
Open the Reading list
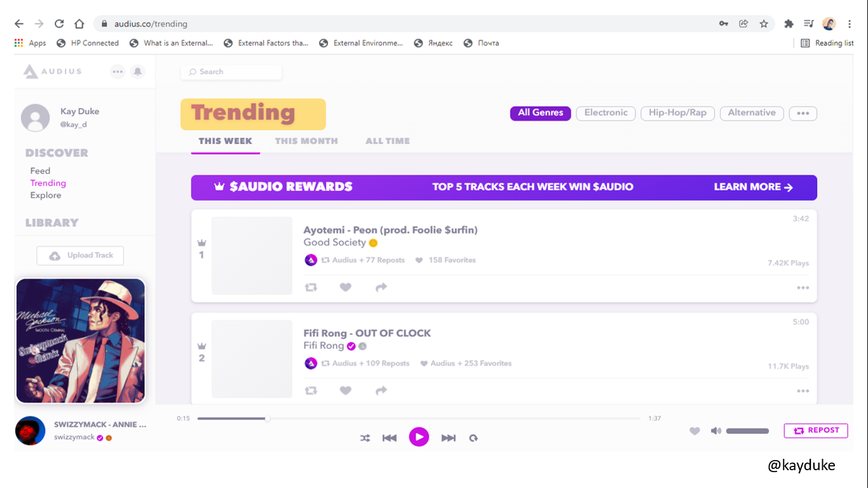click(827, 43)
